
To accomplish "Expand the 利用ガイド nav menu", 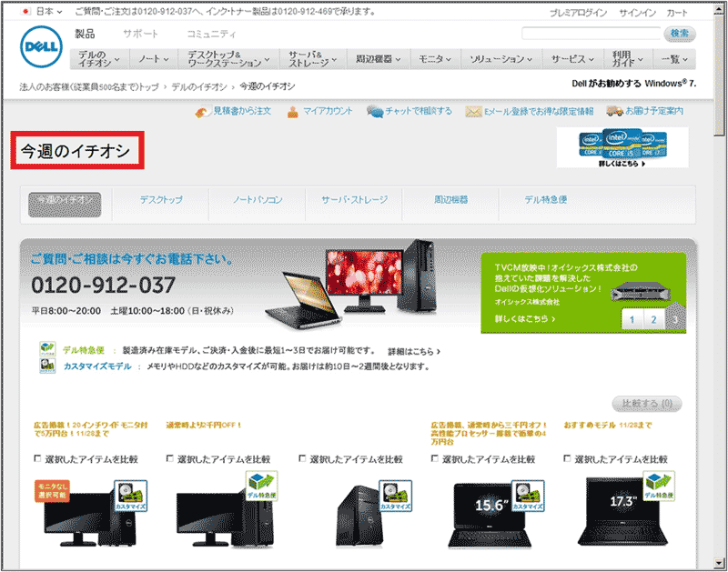I will pyautogui.click(x=628, y=59).
